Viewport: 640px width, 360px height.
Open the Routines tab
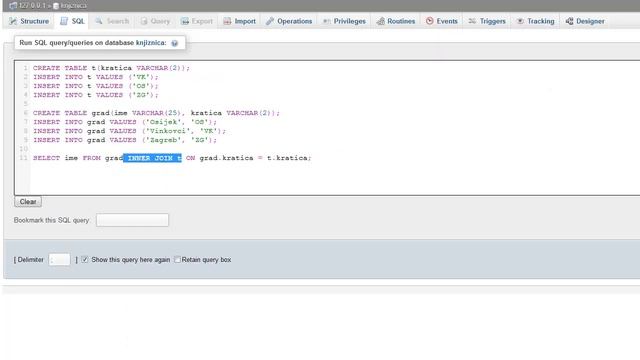396,21
